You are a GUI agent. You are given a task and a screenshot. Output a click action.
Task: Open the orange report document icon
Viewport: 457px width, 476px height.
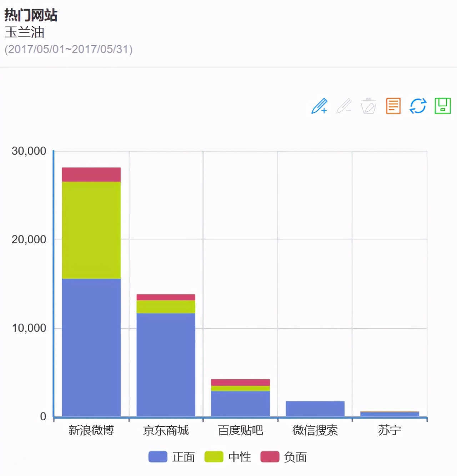point(393,106)
